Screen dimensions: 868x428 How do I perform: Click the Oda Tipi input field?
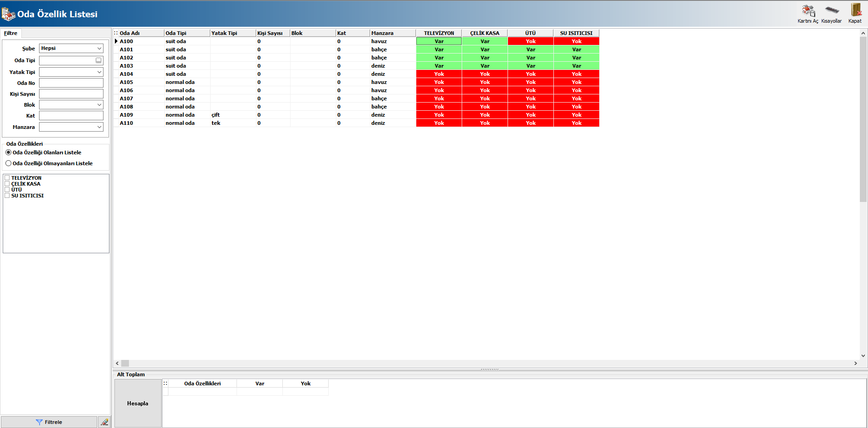click(67, 60)
